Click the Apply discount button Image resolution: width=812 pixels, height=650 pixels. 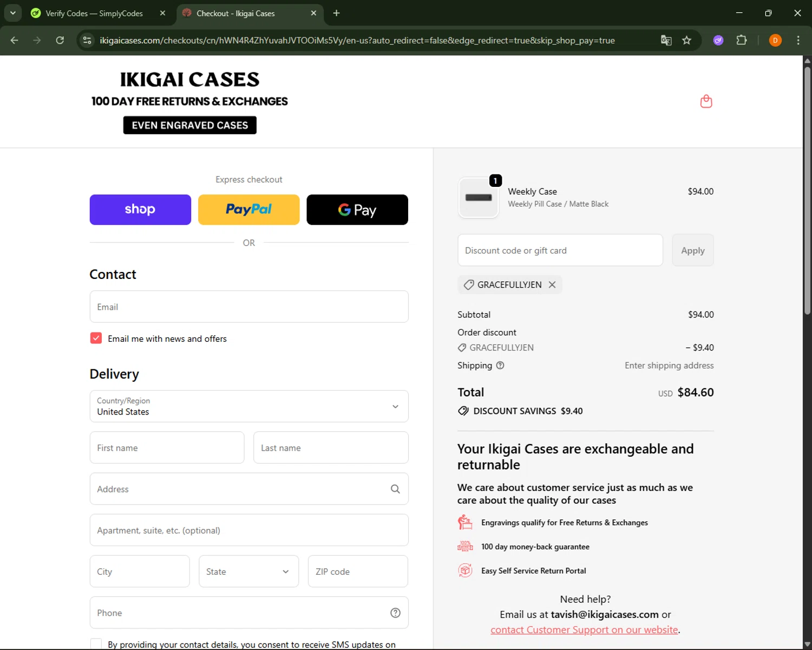(693, 250)
